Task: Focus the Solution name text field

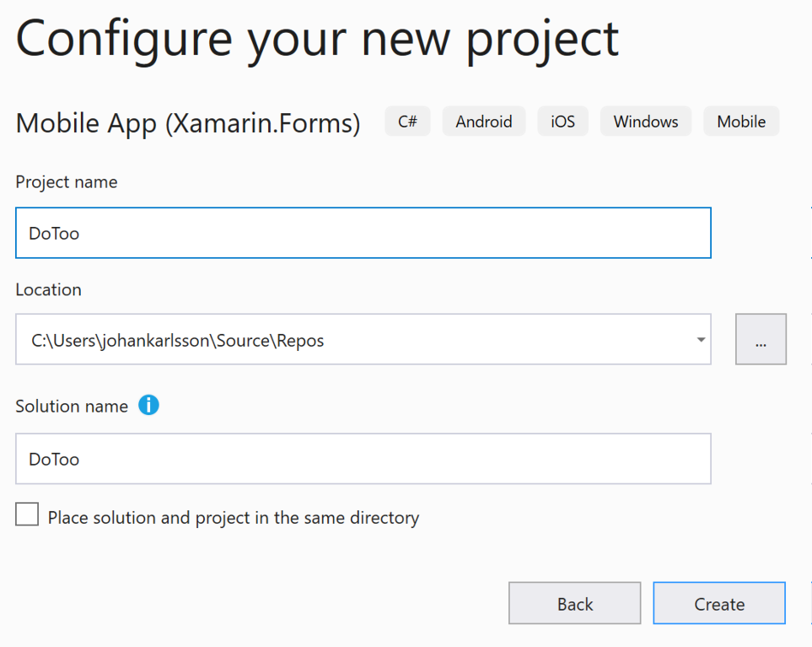Action: point(363,459)
